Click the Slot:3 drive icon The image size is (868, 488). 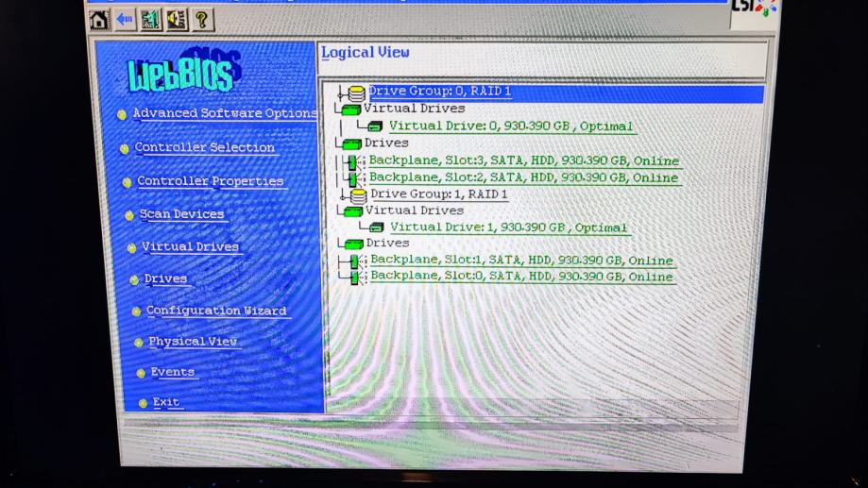tap(354, 162)
